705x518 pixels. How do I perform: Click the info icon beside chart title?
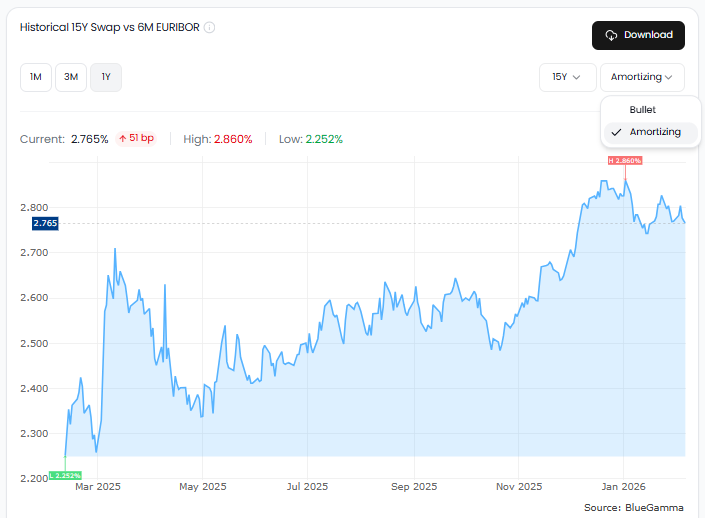coord(209,27)
